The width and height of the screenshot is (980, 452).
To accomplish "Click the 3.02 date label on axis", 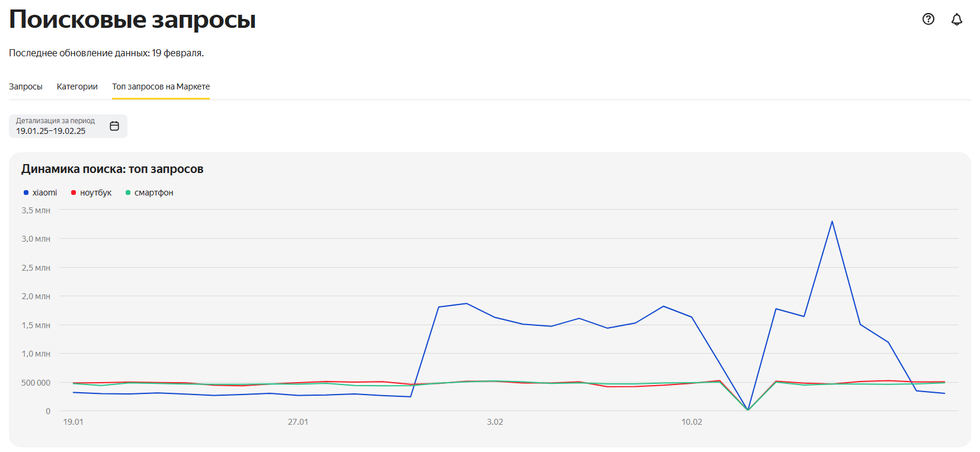I will pyautogui.click(x=495, y=422).
